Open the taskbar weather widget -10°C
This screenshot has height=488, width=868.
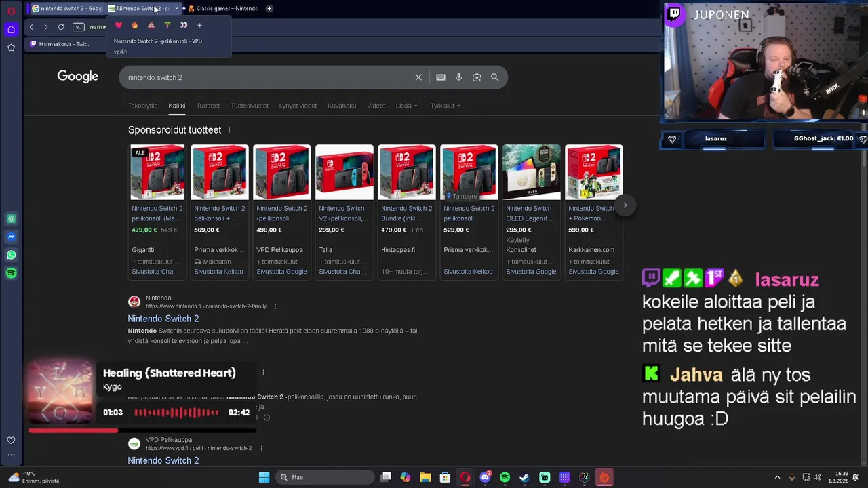coord(34,477)
